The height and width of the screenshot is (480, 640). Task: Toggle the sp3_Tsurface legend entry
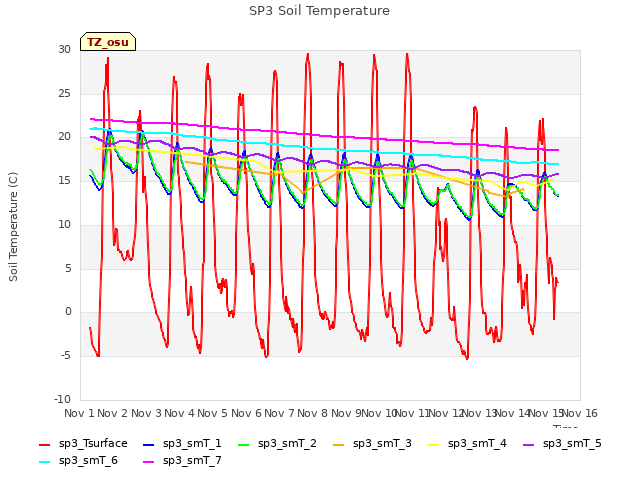pos(83,444)
